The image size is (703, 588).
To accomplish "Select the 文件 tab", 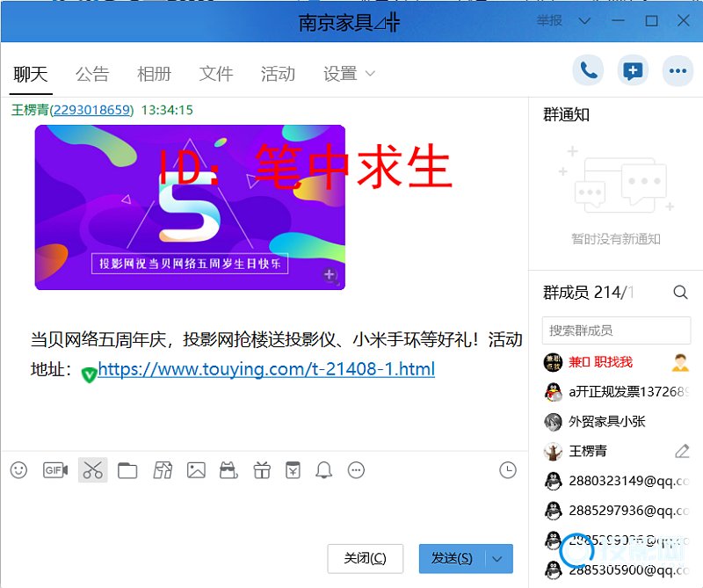I will click(x=216, y=74).
